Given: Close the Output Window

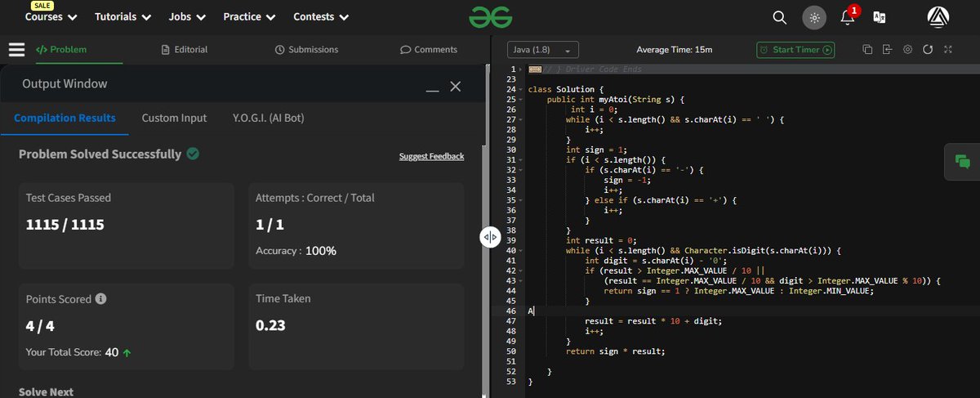Looking at the screenshot, I should pos(456,86).
